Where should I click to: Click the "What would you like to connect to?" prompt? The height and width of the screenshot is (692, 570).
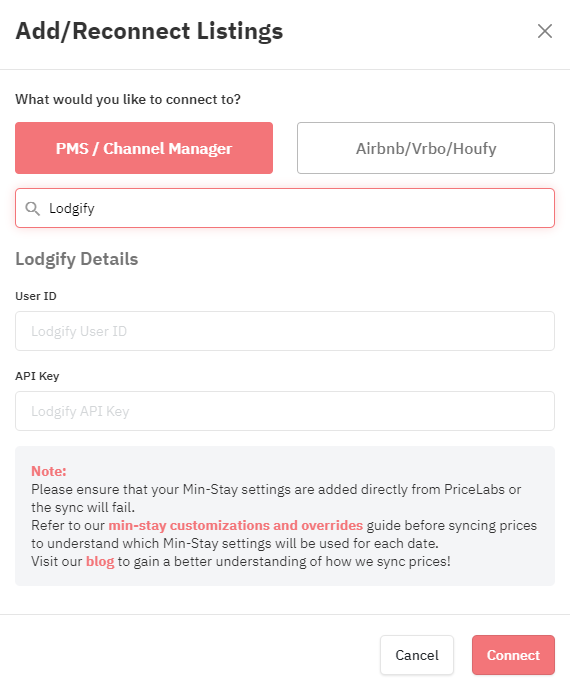[x=128, y=99]
